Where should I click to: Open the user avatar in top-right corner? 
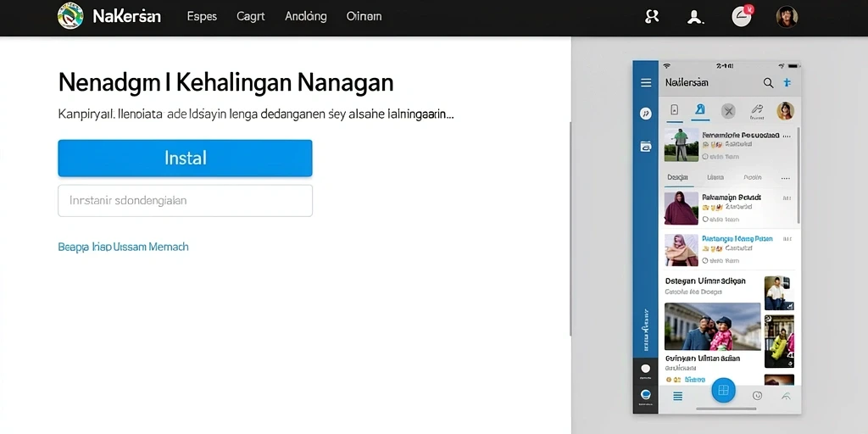pyautogui.click(x=787, y=17)
